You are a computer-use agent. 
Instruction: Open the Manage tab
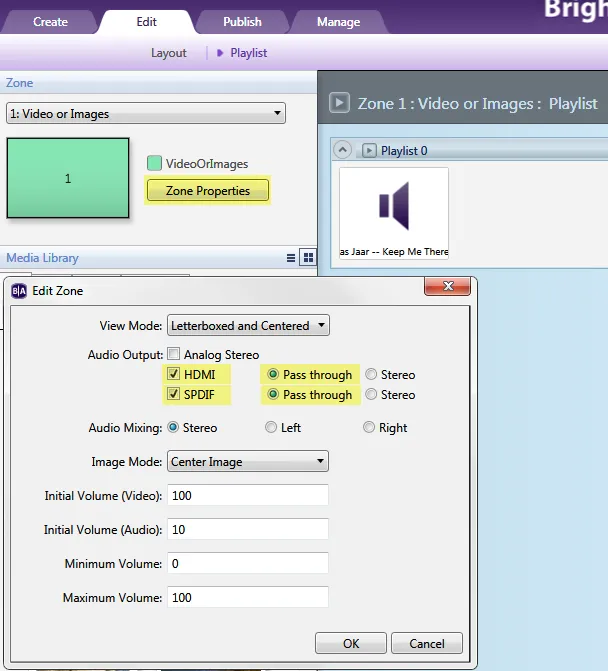(338, 22)
